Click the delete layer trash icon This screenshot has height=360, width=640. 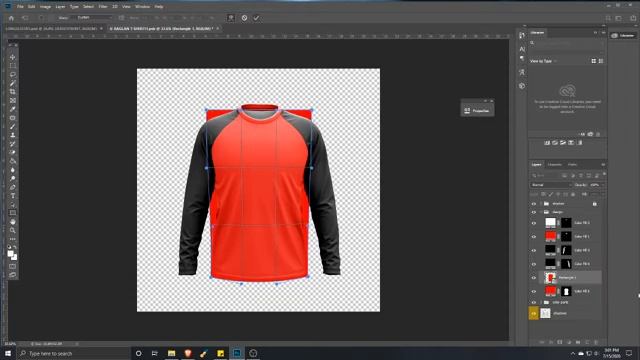tap(596, 342)
